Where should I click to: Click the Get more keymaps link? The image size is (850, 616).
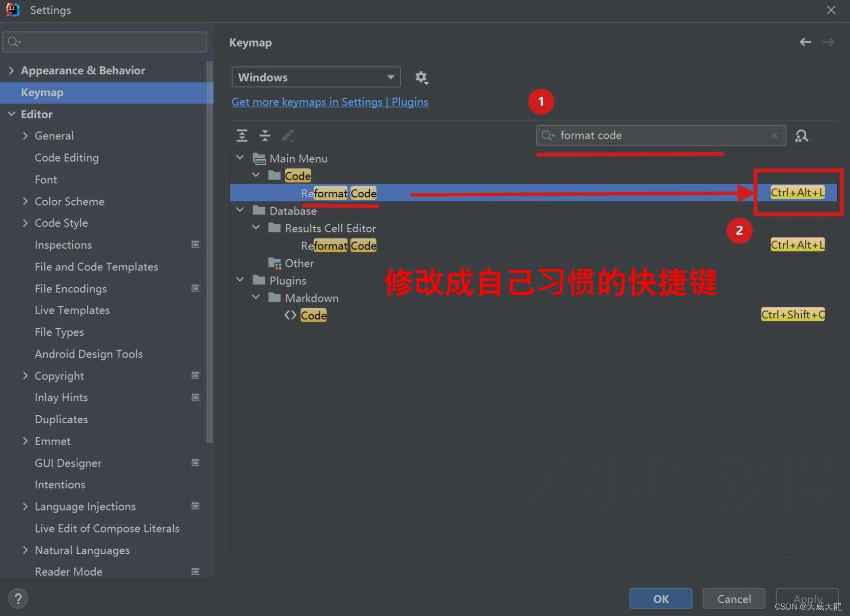pos(329,102)
